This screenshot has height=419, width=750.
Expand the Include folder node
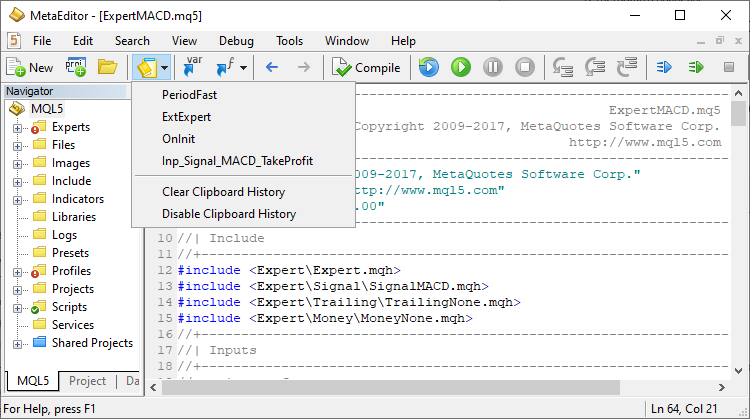pos(17,182)
